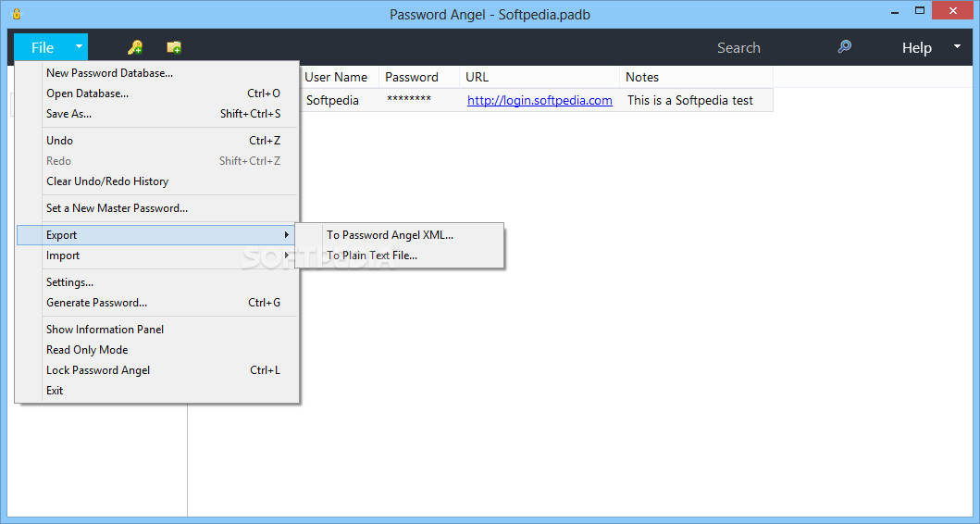The width and height of the screenshot is (980, 524).
Task: Click the Import menu entry
Action: (x=157, y=256)
